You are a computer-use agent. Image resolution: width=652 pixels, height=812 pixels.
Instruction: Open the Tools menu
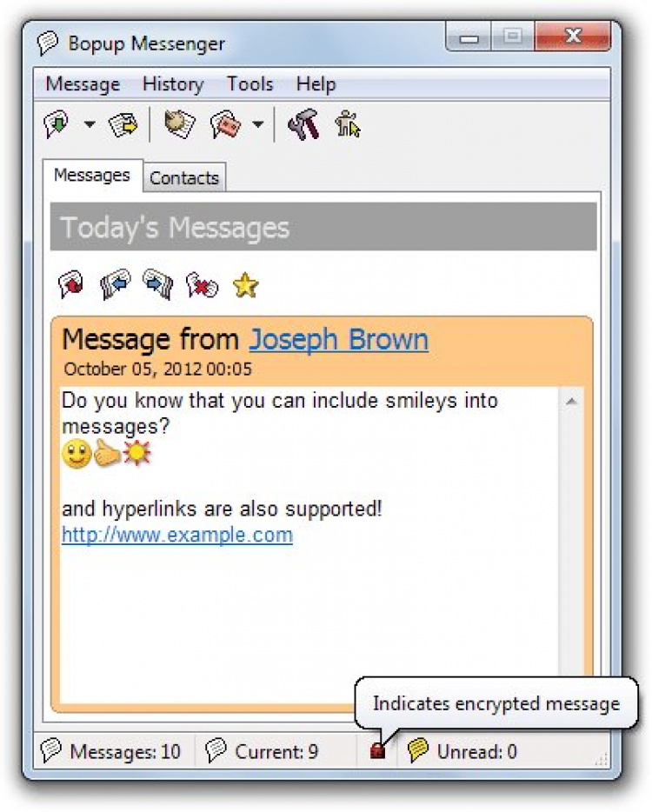[x=250, y=83]
